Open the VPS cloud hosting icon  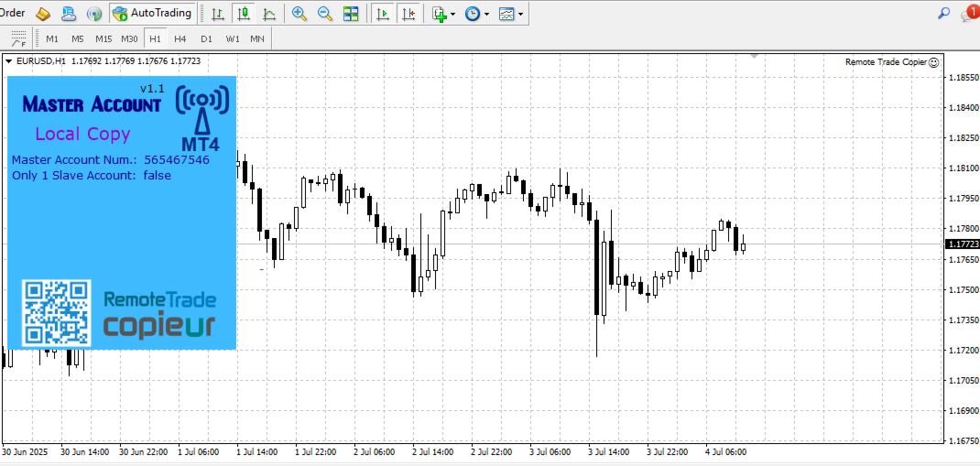click(69, 13)
